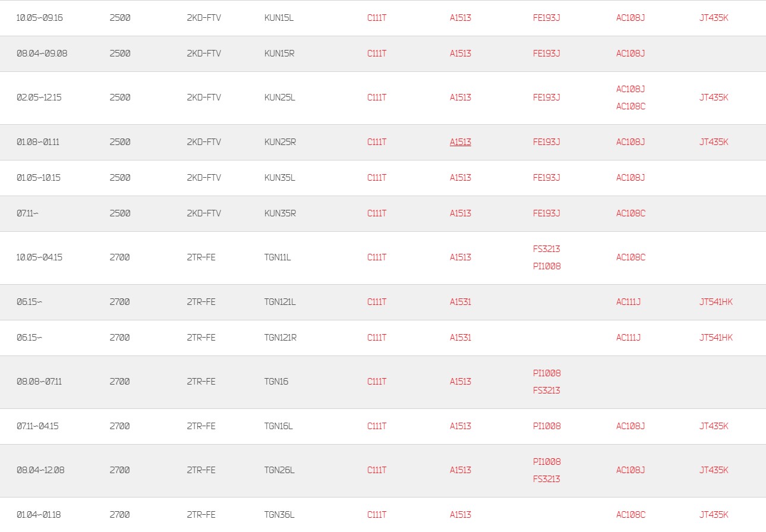766x532 pixels.
Task: Open C111T link in TGN36L row
Action: [x=377, y=515]
